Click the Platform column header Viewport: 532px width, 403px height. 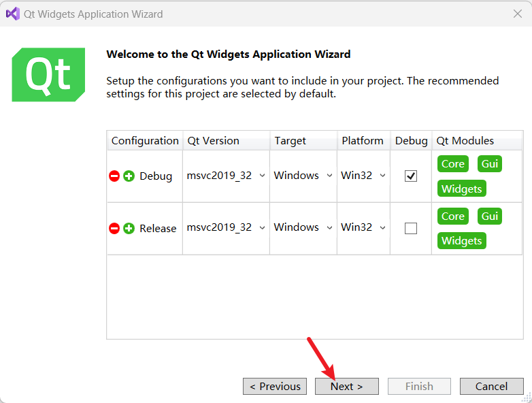coord(364,140)
